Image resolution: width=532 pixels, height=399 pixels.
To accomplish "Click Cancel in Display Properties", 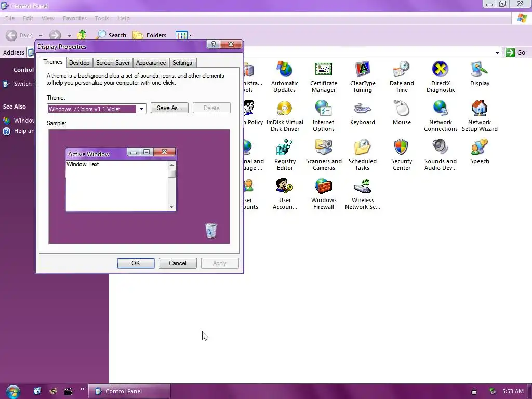I will (178, 263).
